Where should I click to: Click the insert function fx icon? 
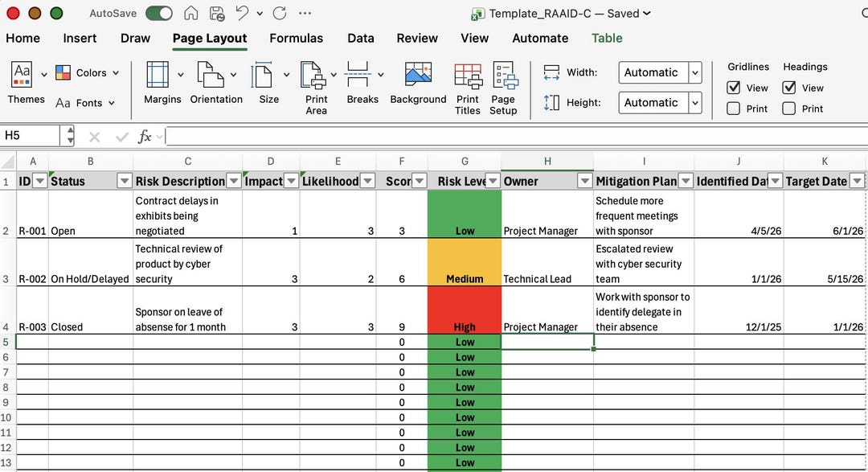pyautogui.click(x=145, y=136)
